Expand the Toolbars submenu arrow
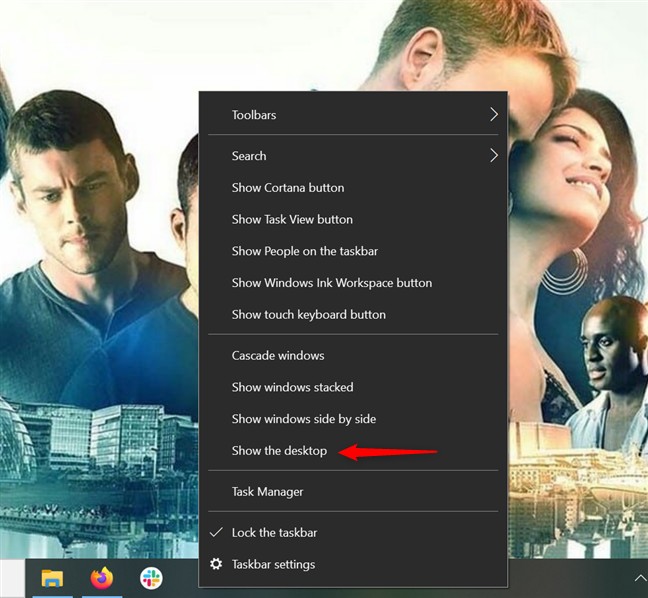The height and width of the screenshot is (598, 648). (x=493, y=115)
